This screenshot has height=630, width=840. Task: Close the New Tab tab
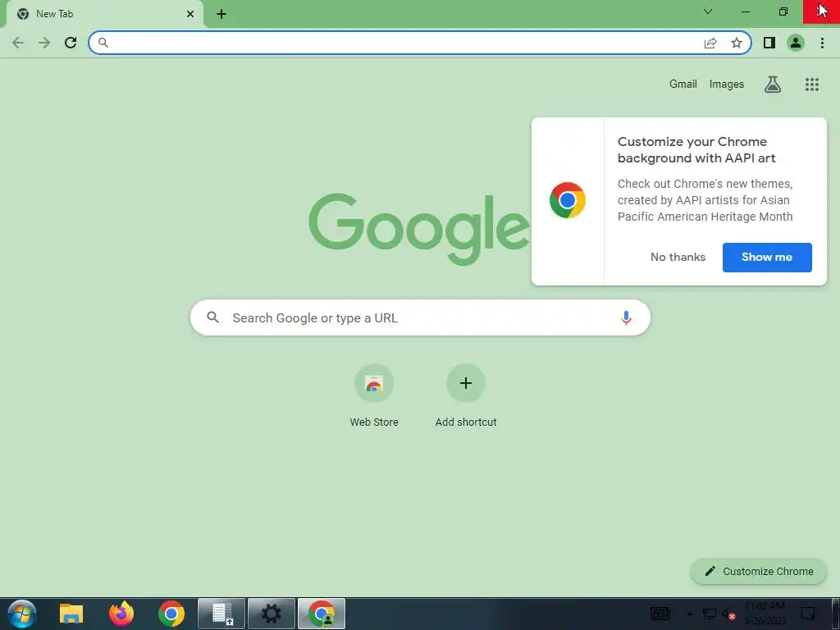[x=190, y=14]
